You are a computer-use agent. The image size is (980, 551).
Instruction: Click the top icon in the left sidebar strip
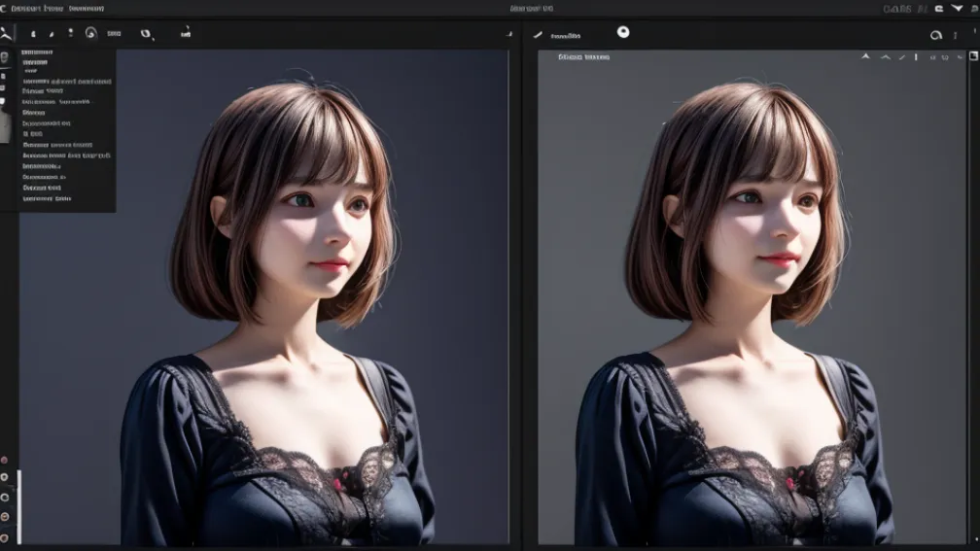click(4, 57)
